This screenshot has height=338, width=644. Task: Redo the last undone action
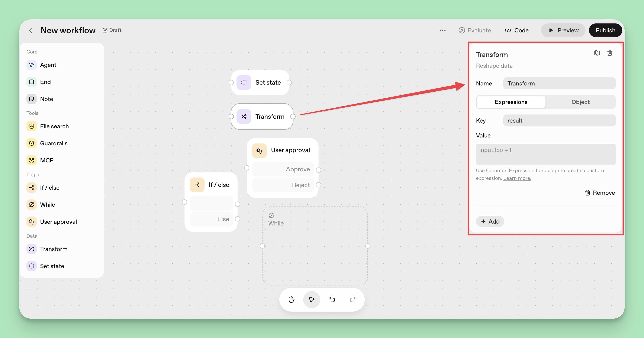[x=352, y=299]
